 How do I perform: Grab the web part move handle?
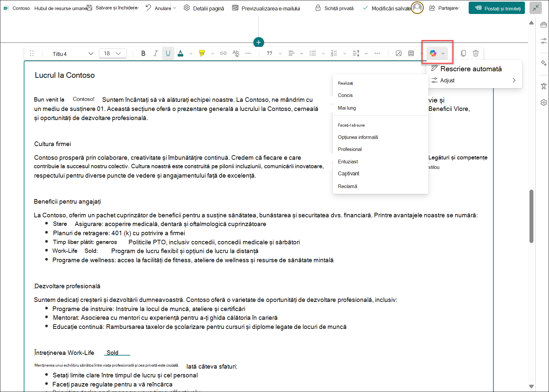[x=32, y=53]
